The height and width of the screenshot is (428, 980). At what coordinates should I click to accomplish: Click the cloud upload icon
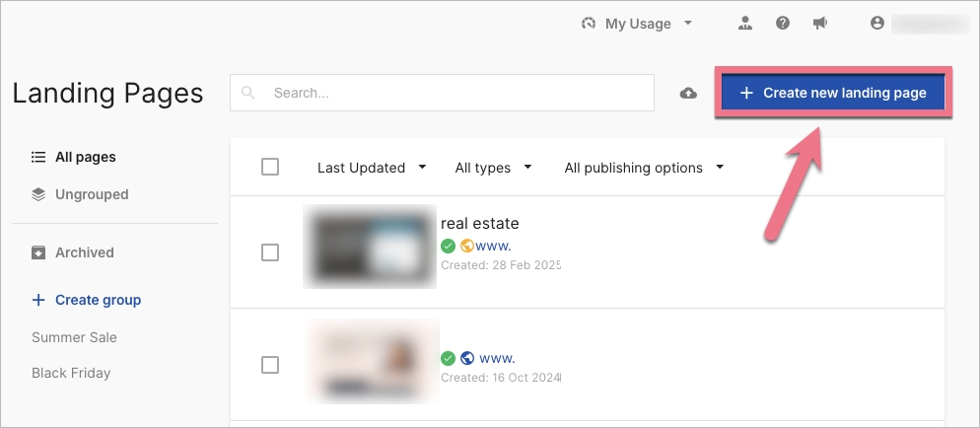pos(688,93)
